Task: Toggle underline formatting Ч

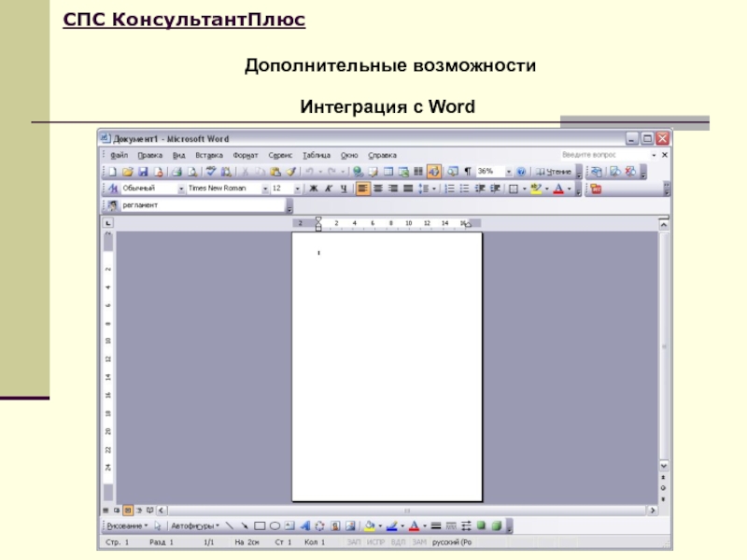Action: 343,189
